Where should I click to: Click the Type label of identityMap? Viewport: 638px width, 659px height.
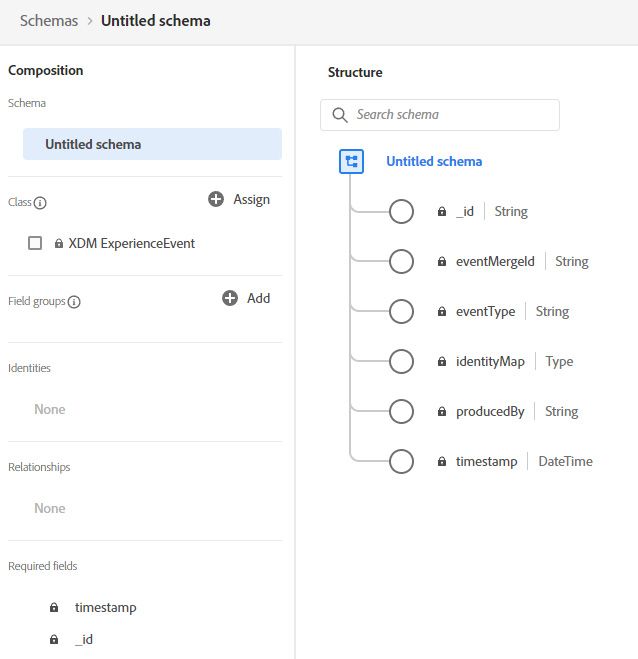pos(559,361)
